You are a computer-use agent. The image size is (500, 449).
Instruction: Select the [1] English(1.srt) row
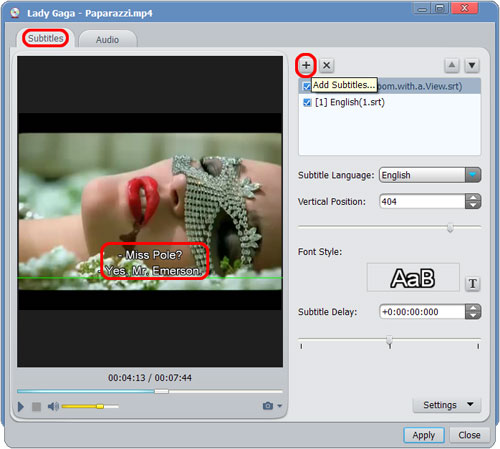coord(389,102)
